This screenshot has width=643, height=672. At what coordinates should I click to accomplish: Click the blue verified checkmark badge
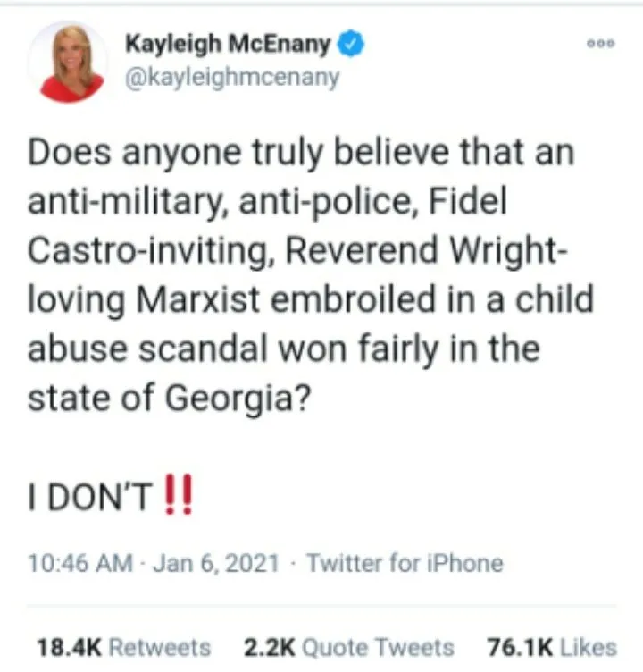coord(351,43)
